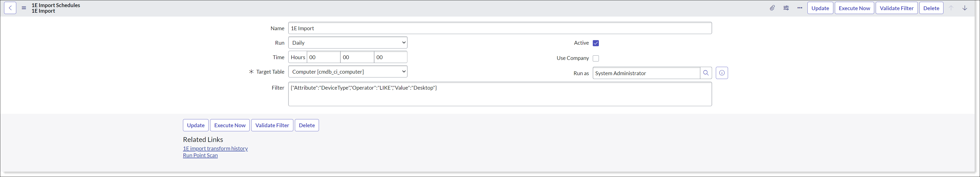Viewport: 980px width, 177px height.
Task: Click the bottom Update button
Action: click(x=196, y=125)
